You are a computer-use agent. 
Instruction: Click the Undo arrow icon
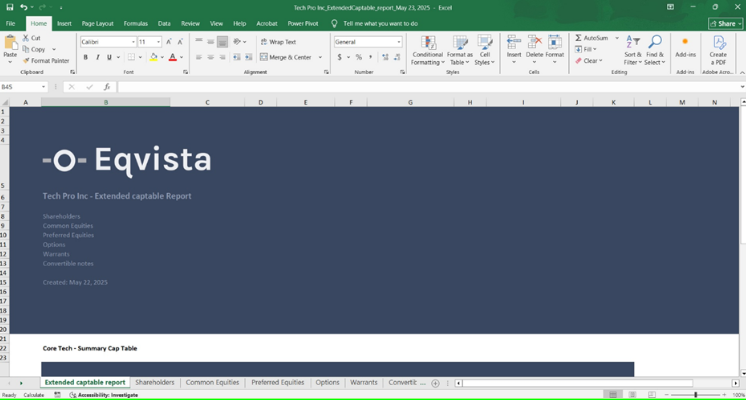click(23, 7)
